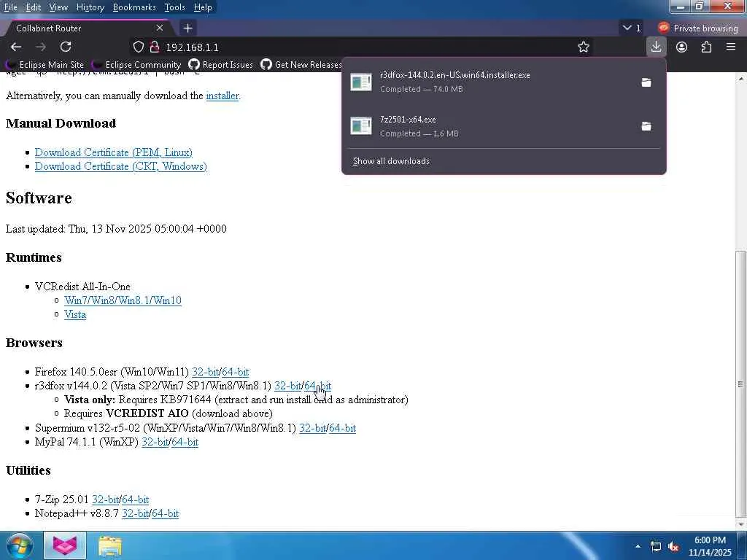Open the History menu
747x560 pixels.
90,7
